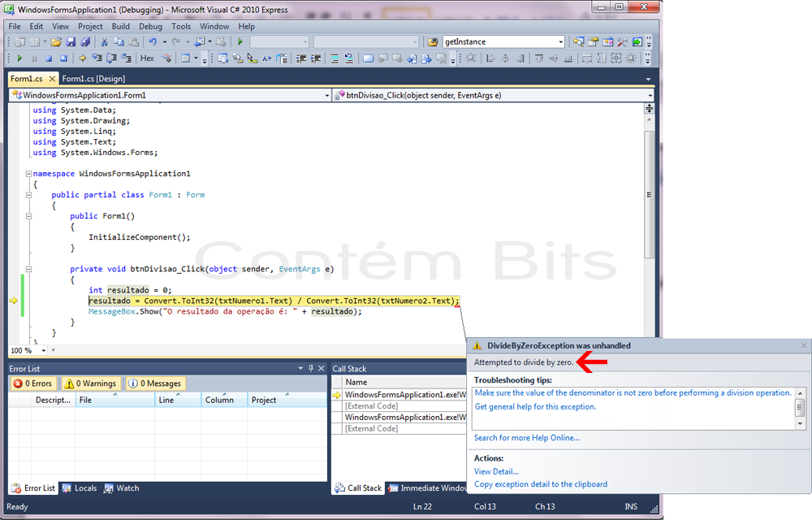Image resolution: width=812 pixels, height=520 pixels.
Task: Switch to the Locals tab
Action: 80,487
